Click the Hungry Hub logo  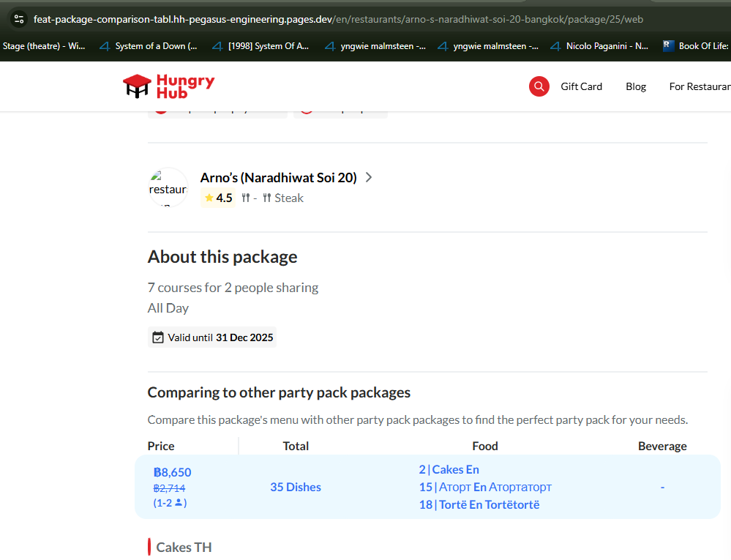(168, 86)
